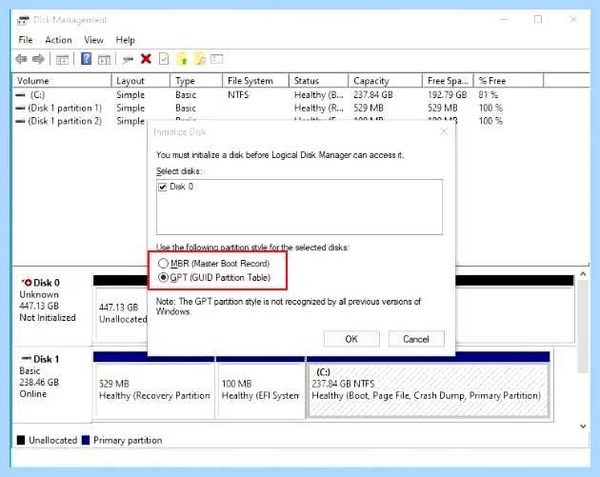Open the blue Help toolbar icon

pyautogui.click(x=86, y=59)
